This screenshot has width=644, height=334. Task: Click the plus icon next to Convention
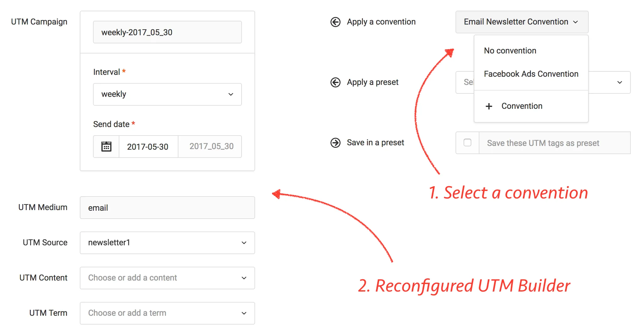(489, 106)
